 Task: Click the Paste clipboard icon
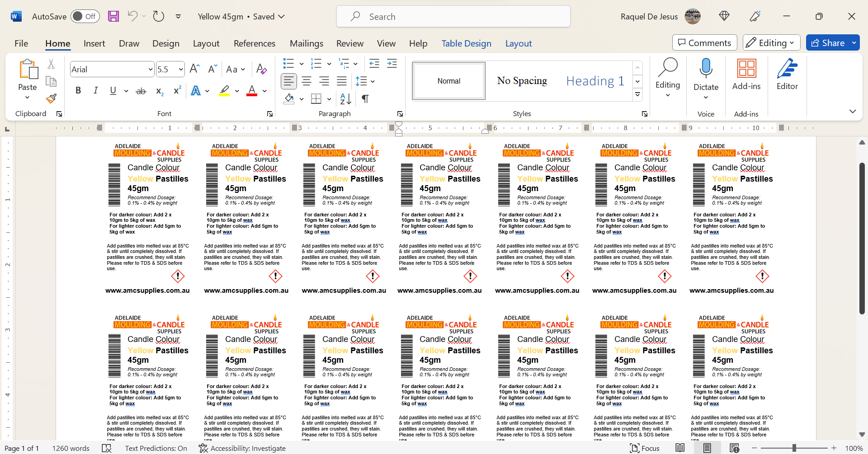[28, 70]
